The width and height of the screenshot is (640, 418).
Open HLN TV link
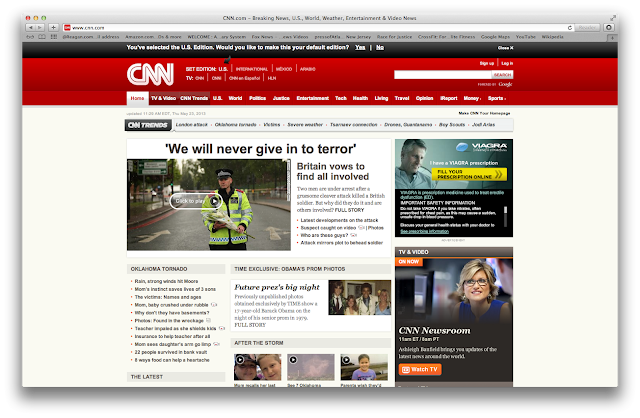pyautogui.click(x=272, y=78)
